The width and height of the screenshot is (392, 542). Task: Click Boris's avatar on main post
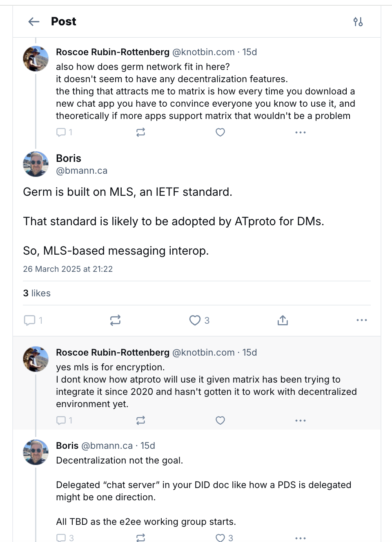click(x=36, y=164)
